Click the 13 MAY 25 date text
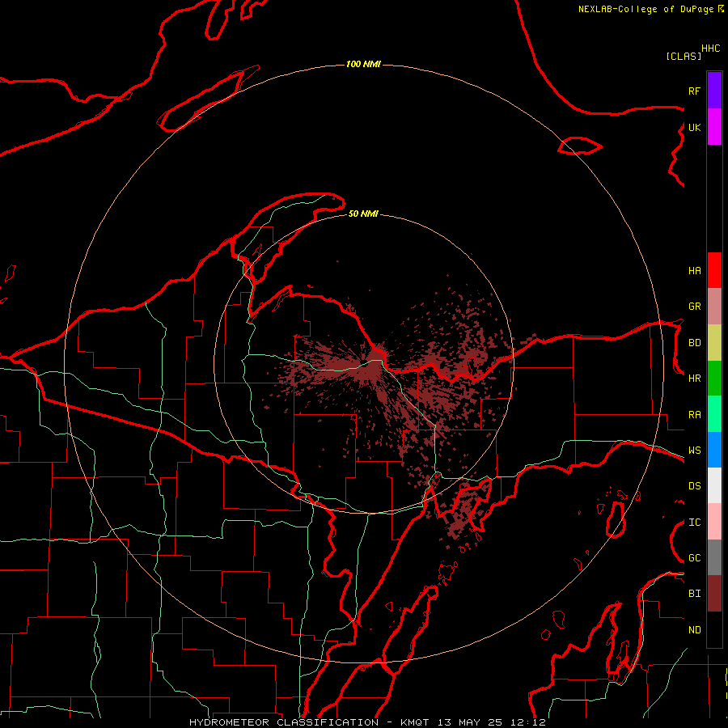Image resolution: width=728 pixels, height=728 pixels. pyautogui.click(x=470, y=722)
